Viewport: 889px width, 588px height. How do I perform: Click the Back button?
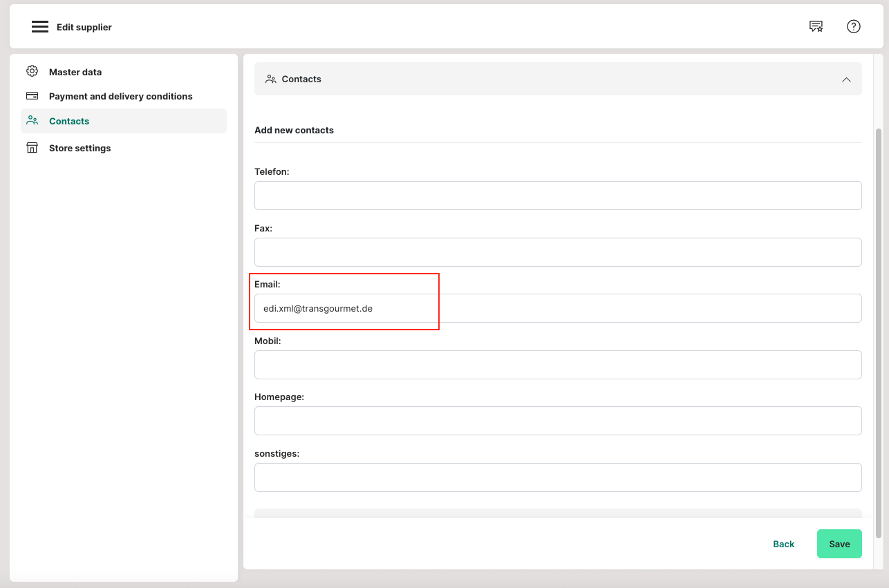(x=783, y=544)
